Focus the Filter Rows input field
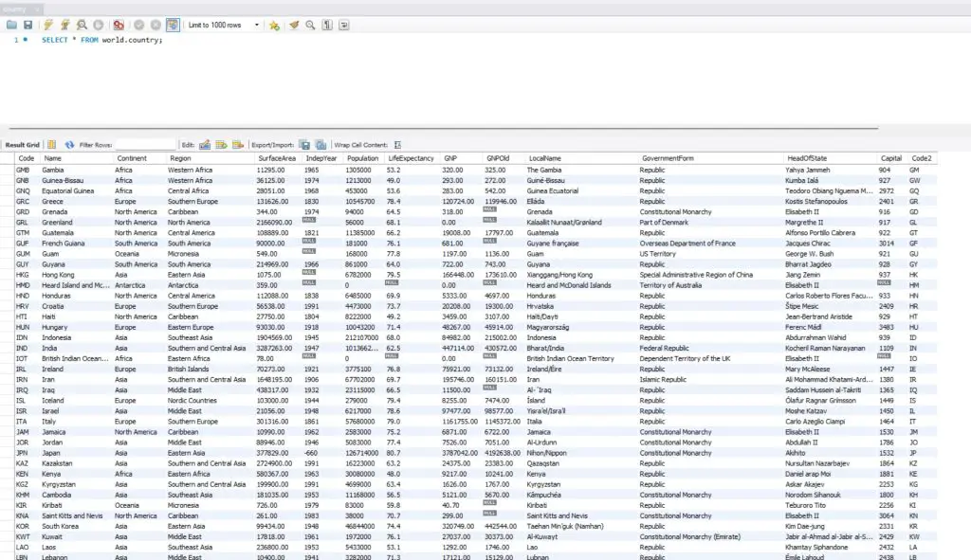The image size is (971, 560). pos(145,145)
